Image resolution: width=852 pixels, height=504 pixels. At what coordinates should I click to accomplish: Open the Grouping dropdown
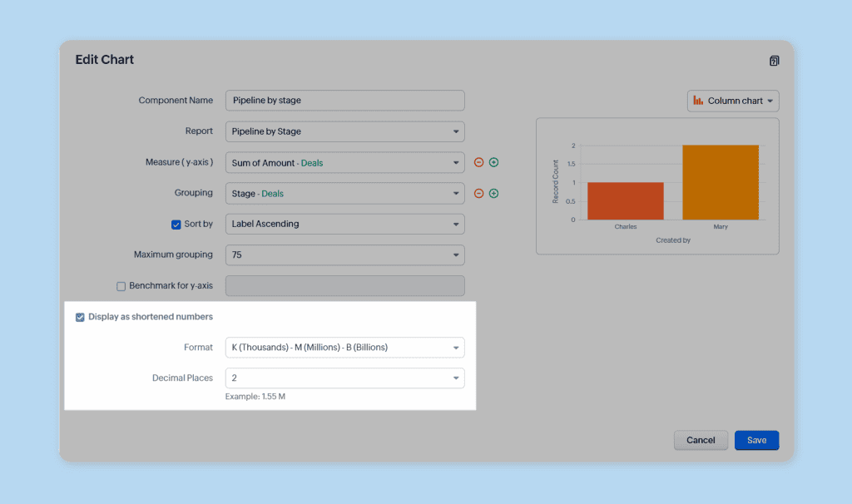click(x=344, y=193)
